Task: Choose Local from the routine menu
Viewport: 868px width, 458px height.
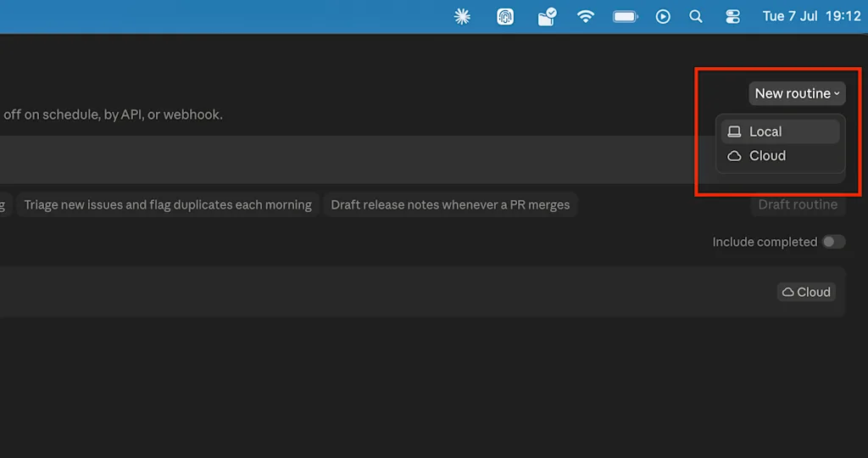Action: [780, 131]
